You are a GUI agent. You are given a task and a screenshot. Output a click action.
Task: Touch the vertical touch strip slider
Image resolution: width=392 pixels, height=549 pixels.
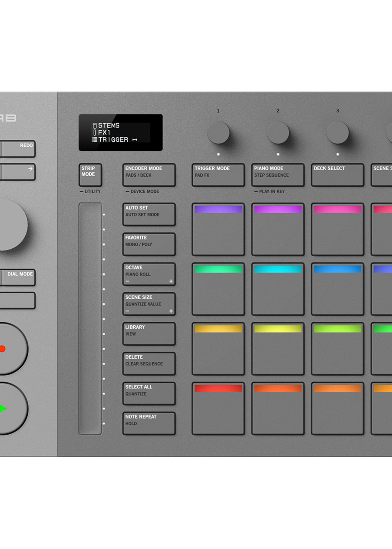90,319
